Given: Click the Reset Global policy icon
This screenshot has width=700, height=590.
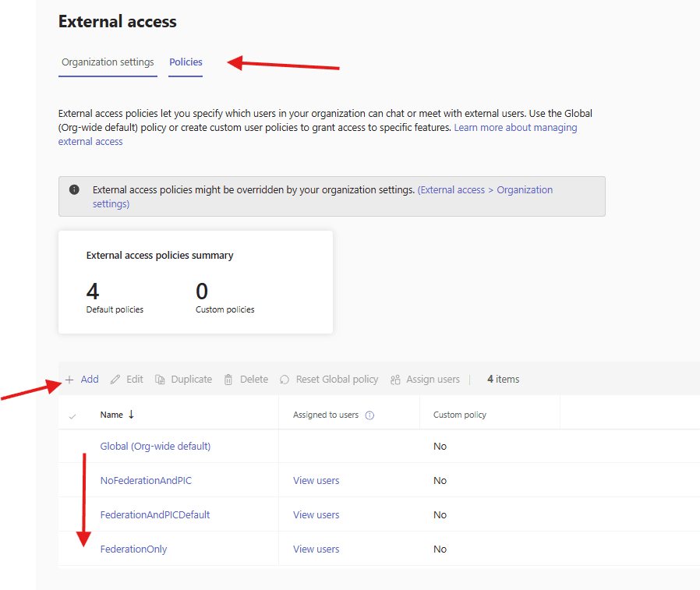Looking at the screenshot, I should 285,380.
